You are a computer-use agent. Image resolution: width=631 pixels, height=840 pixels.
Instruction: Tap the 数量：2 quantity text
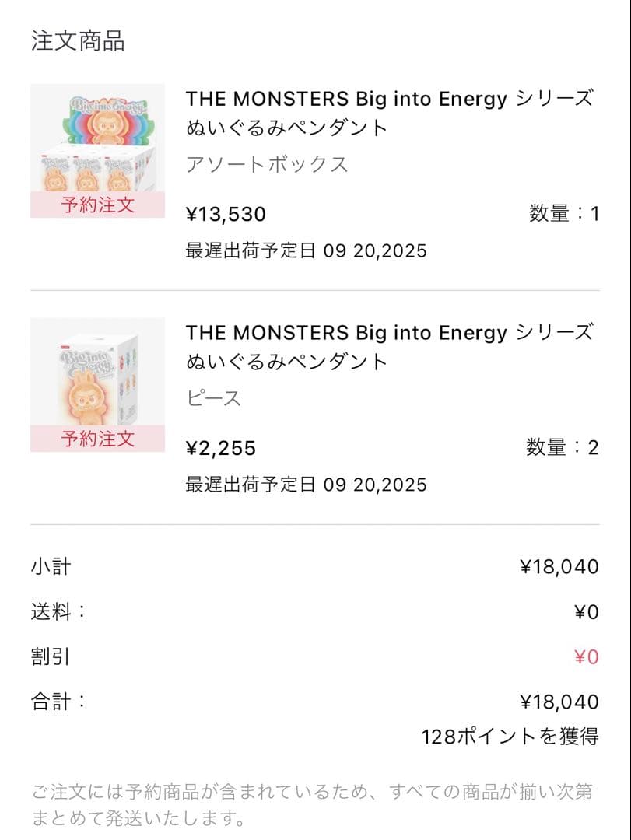pos(563,448)
